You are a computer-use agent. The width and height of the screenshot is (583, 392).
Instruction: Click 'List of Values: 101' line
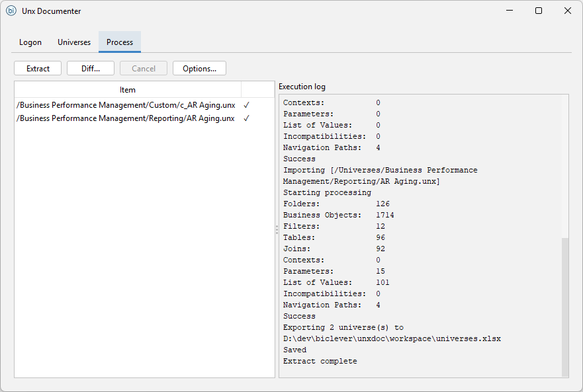click(x=336, y=282)
